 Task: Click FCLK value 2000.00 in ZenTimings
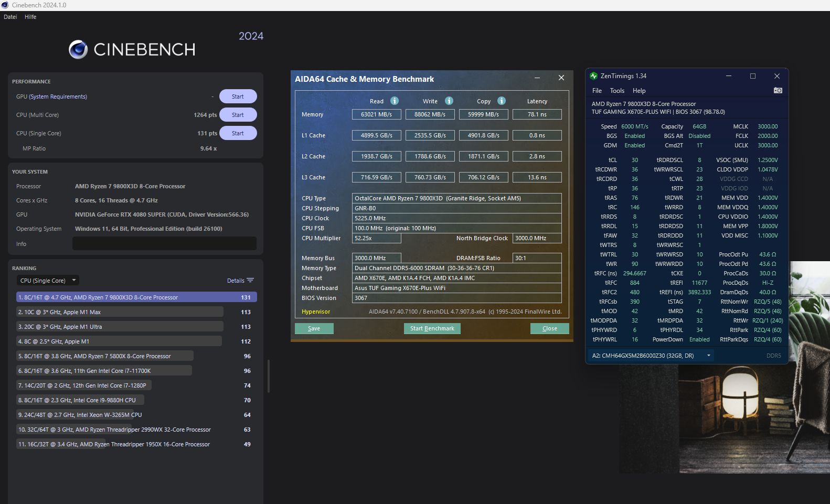point(768,136)
